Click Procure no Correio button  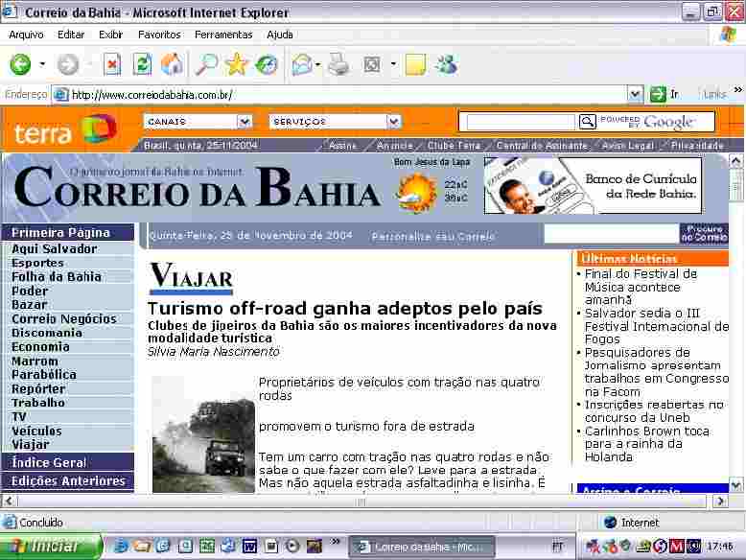704,235
